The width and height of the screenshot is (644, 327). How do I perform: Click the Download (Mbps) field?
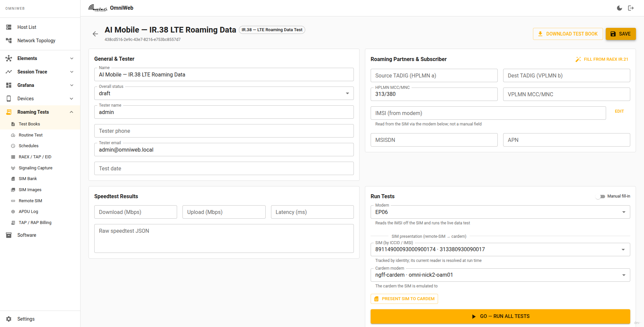(x=136, y=212)
